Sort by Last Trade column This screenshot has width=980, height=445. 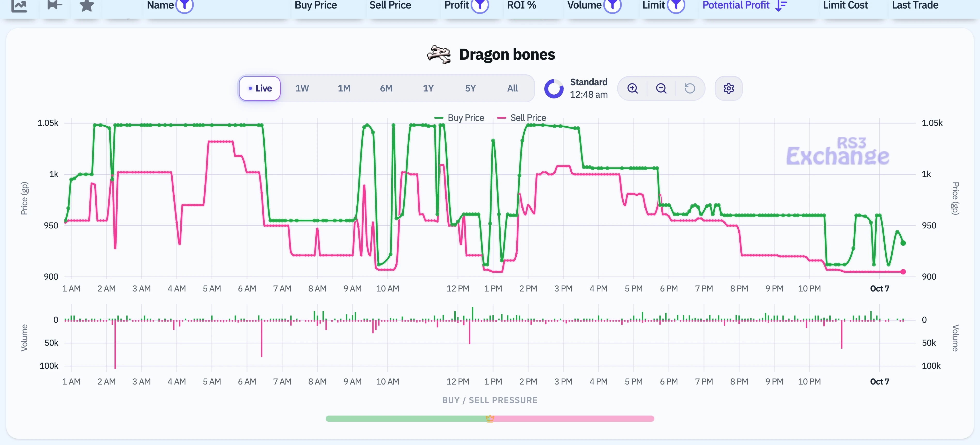pos(915,5)
